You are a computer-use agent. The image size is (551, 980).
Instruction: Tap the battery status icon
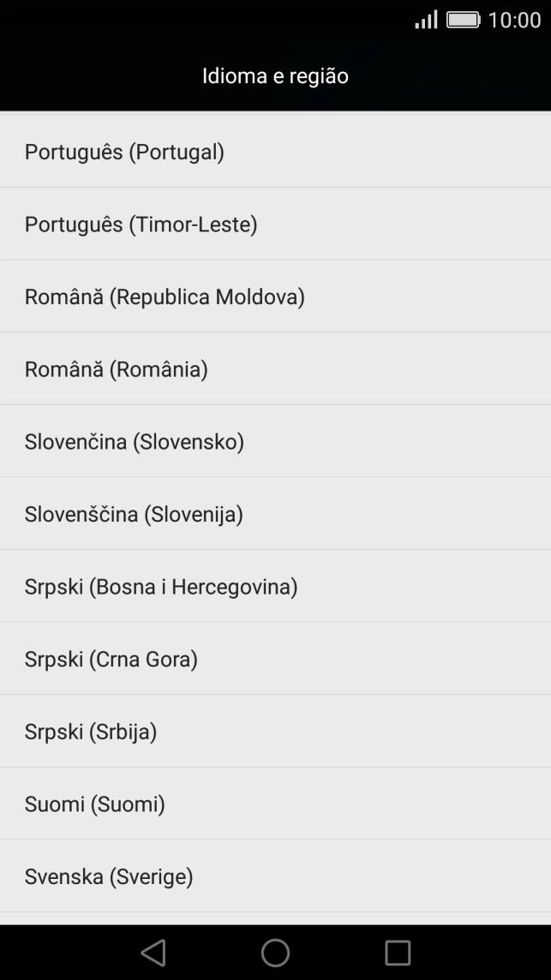pyautogui.click(x=463, y=20)
